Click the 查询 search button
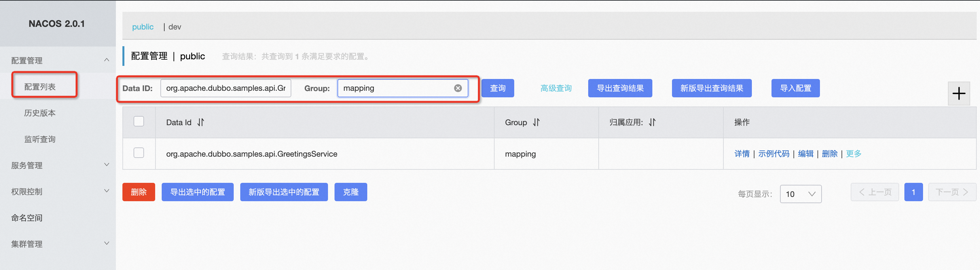This screenshot has width=980, height=270. [x=497, y=88]
